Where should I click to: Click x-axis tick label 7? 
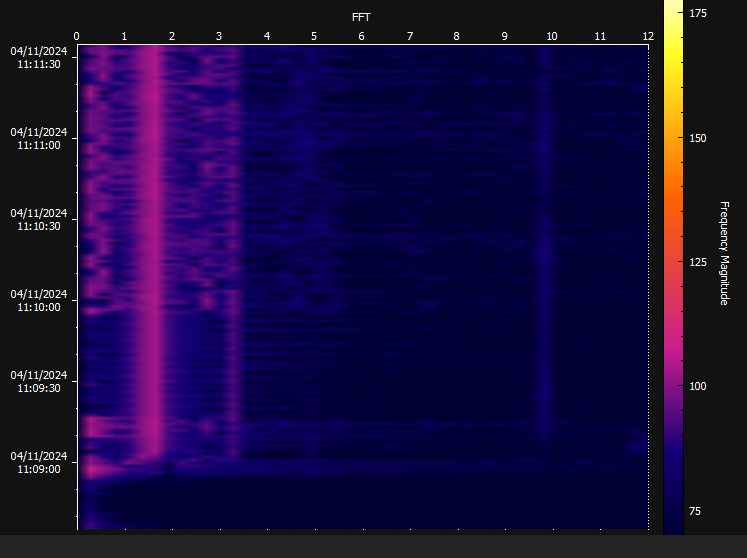410,36
